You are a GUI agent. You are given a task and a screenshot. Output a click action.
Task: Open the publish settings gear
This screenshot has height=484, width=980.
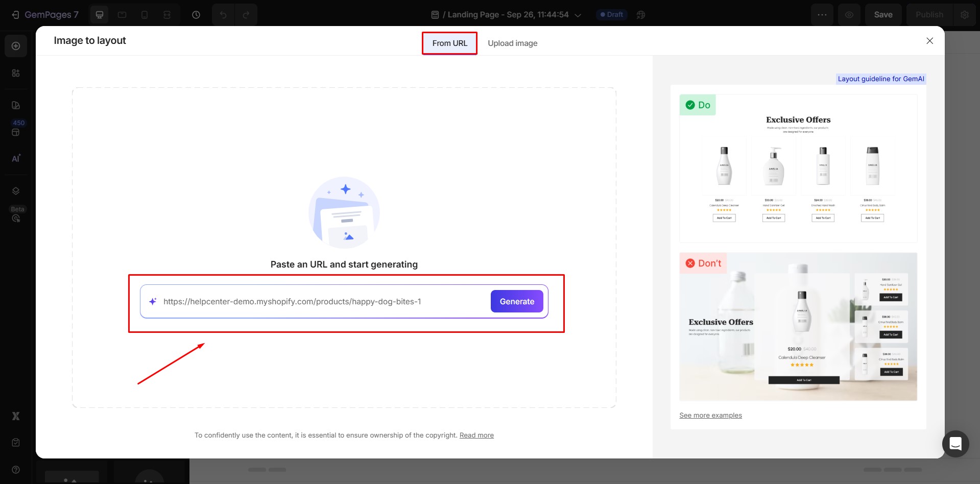[964, 15]
